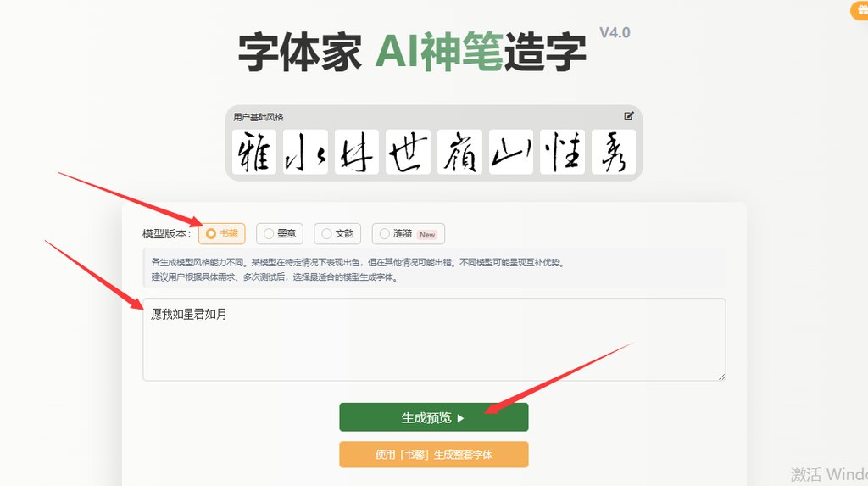Screen dimensions: 868x486
Task: Open the fifth handwriting sample thumbnail
Action: pos(460,152)
